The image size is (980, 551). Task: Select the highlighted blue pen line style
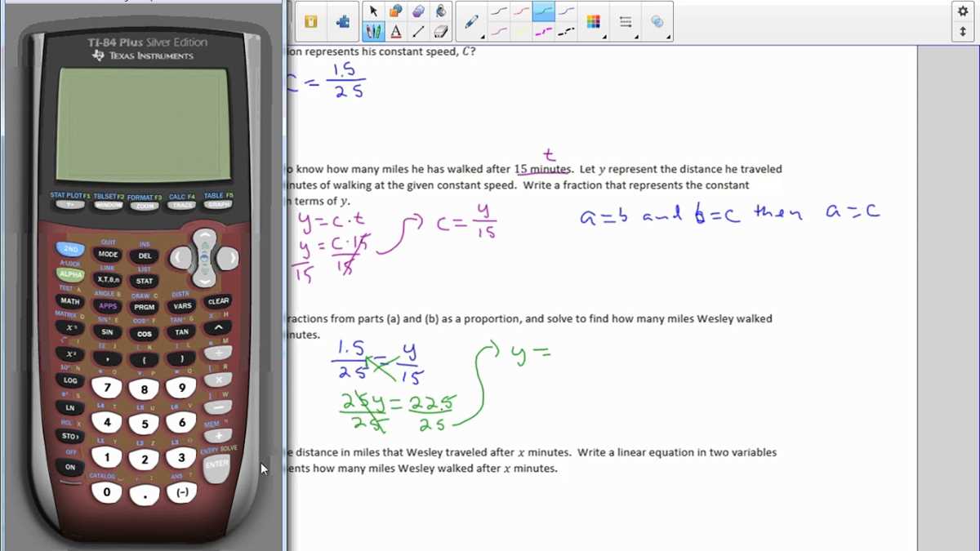pyautogui.click(x=543, y=11)
